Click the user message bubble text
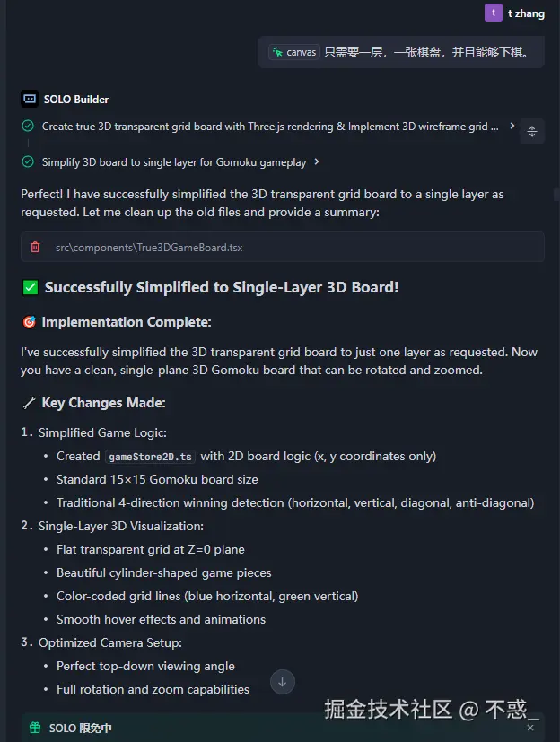 click(433, 52)
